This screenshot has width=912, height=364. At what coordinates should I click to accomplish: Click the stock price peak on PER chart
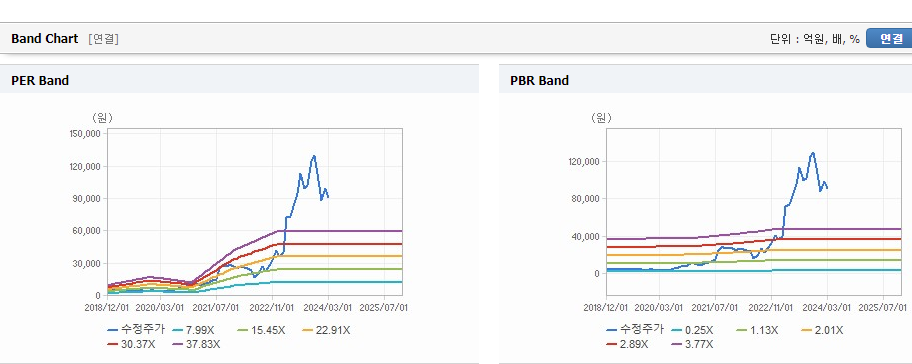coord(314,156)
